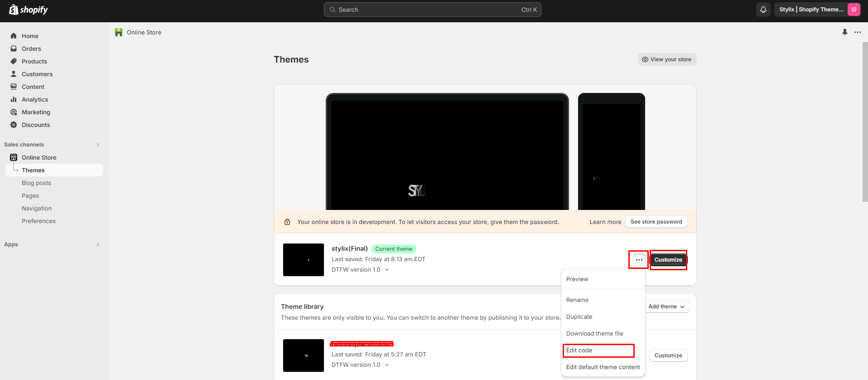Customize the stylix(Final) current theme
The height and width of the screenshot is (380, 868).
[x=668, y=260]
